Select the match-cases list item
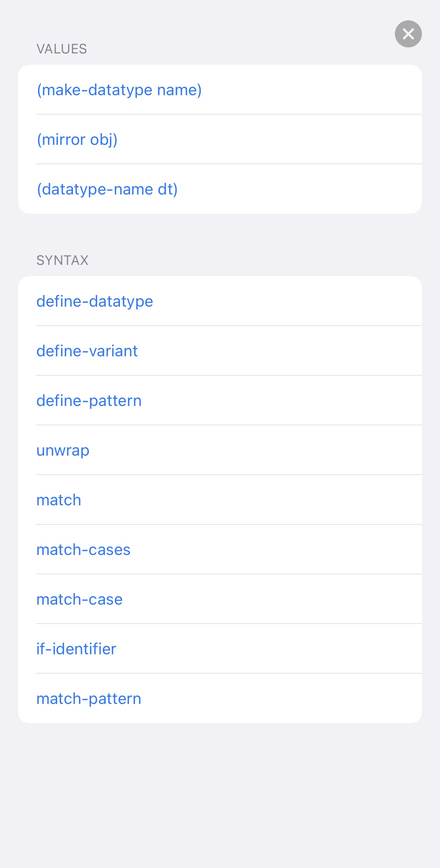The width and height of the screenshot is (440, 868). coord(220,549)
